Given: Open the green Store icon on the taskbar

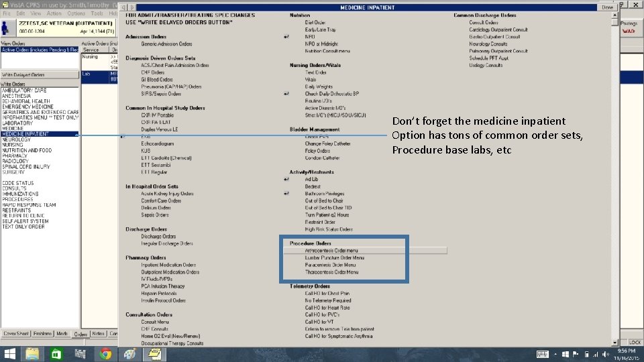Looking at the screenshot, I should pyautogui.click(x=56, y=354).
